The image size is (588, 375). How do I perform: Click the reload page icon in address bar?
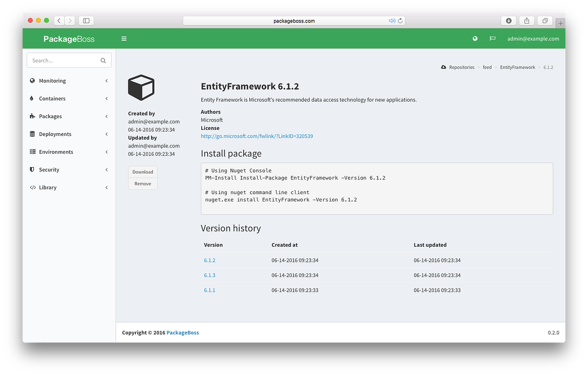coord(400,21)
